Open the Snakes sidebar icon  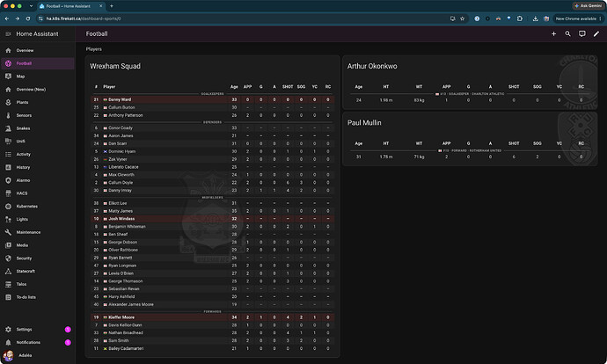click(8, 128)
